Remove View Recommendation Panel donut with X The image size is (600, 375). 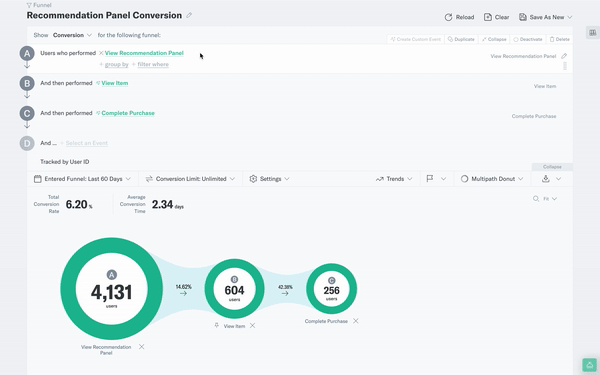click(x=142, y=347)
